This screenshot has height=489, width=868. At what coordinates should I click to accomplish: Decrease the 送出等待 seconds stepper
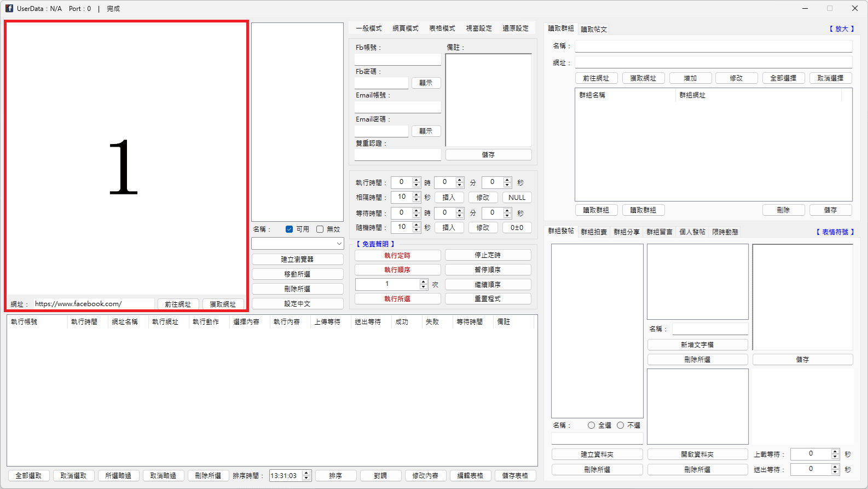point(835,472)
